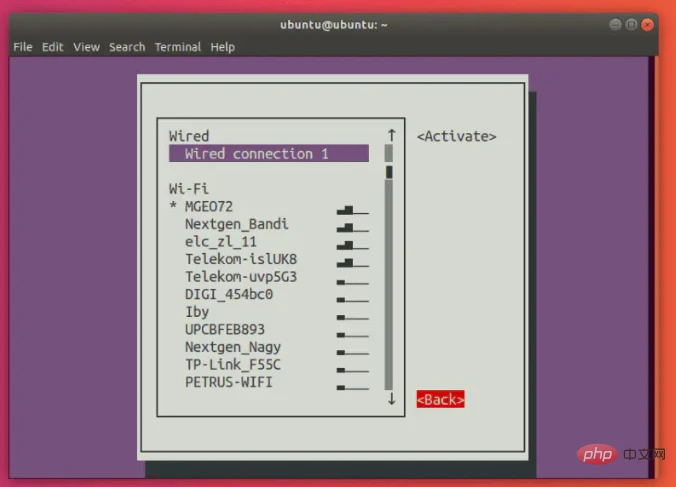Image resolution: width=676 pixels, height=487 pixels.
Task: Click the red Back button
Action: pos(441,399)
